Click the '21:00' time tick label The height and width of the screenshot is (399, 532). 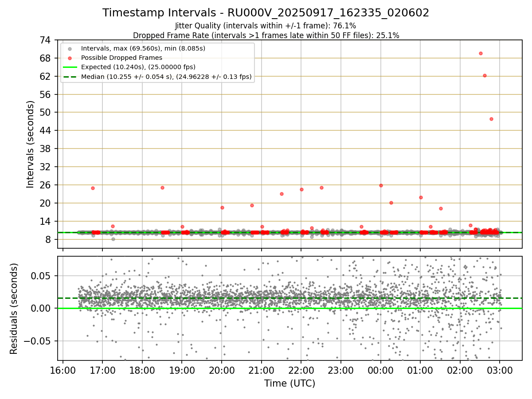(262, 370)
